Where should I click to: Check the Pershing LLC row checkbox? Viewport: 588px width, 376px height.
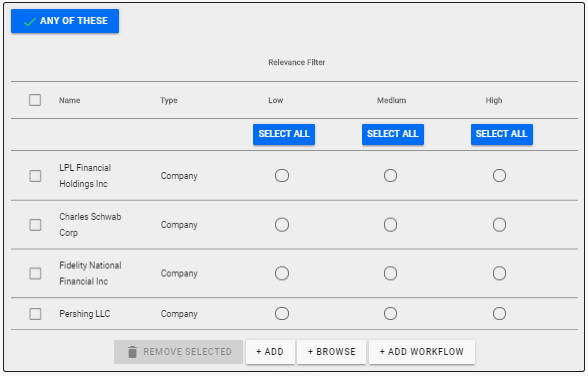tap(35, 314)
